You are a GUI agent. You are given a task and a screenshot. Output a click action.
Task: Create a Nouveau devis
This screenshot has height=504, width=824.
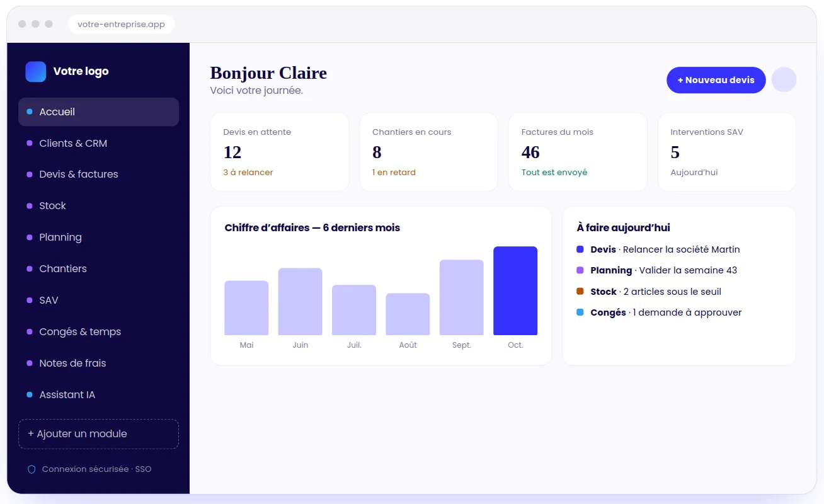716,80
